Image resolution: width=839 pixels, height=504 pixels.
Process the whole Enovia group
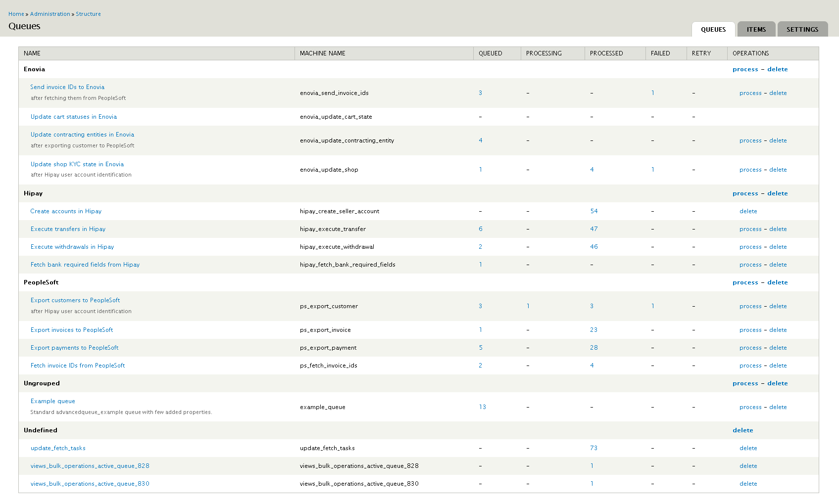745,69
